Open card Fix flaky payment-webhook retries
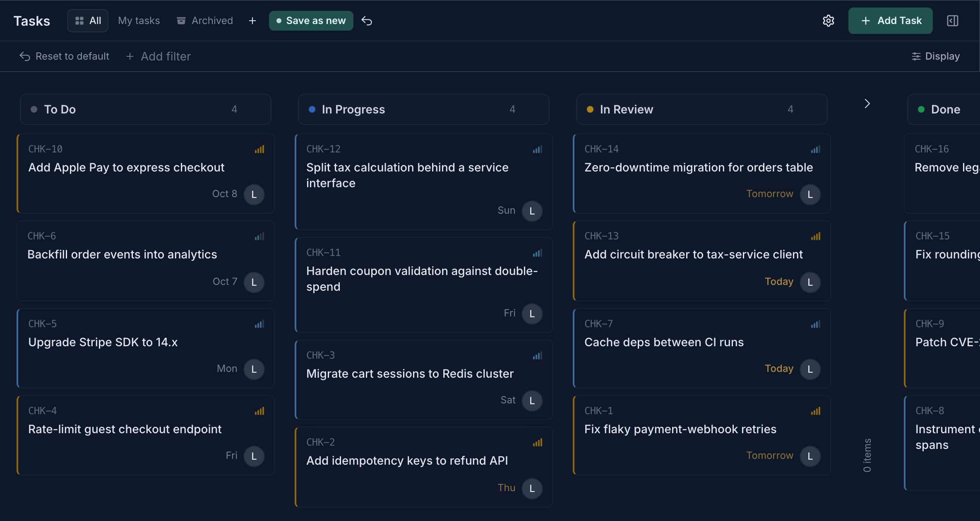This screenshot has width=980, height=521. click(702, 435)
